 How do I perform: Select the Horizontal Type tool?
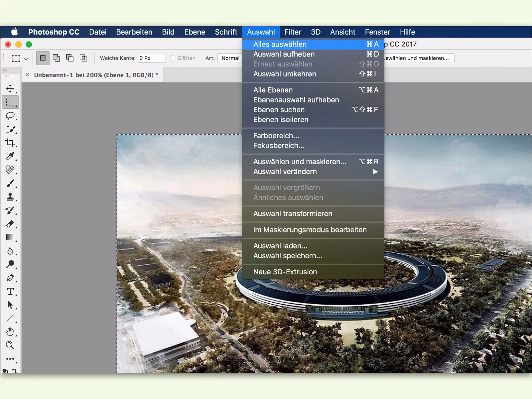(10, 292)
